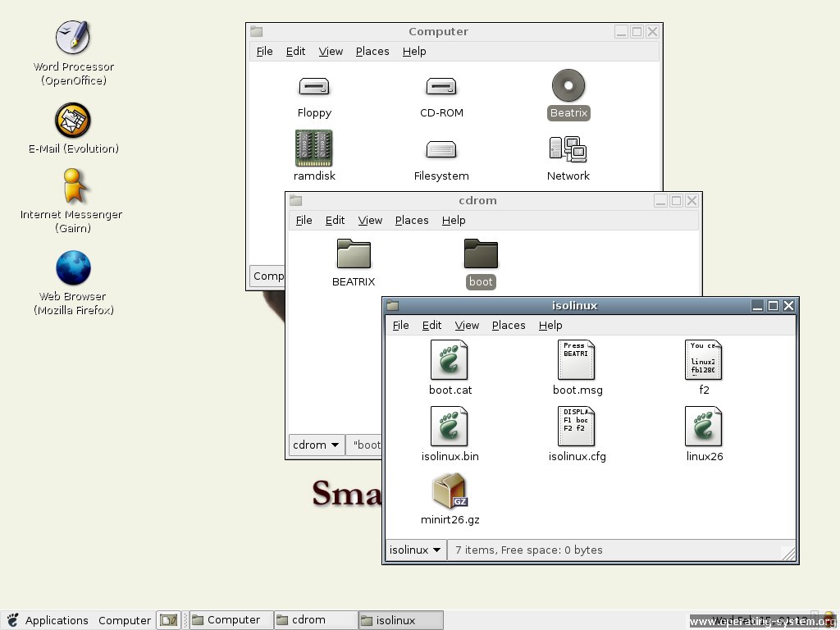The width and height of the screenshot is (840, 630).
Task: Open Internet Messenger (Gaim) desktop icon
Action: click(73, 186)
